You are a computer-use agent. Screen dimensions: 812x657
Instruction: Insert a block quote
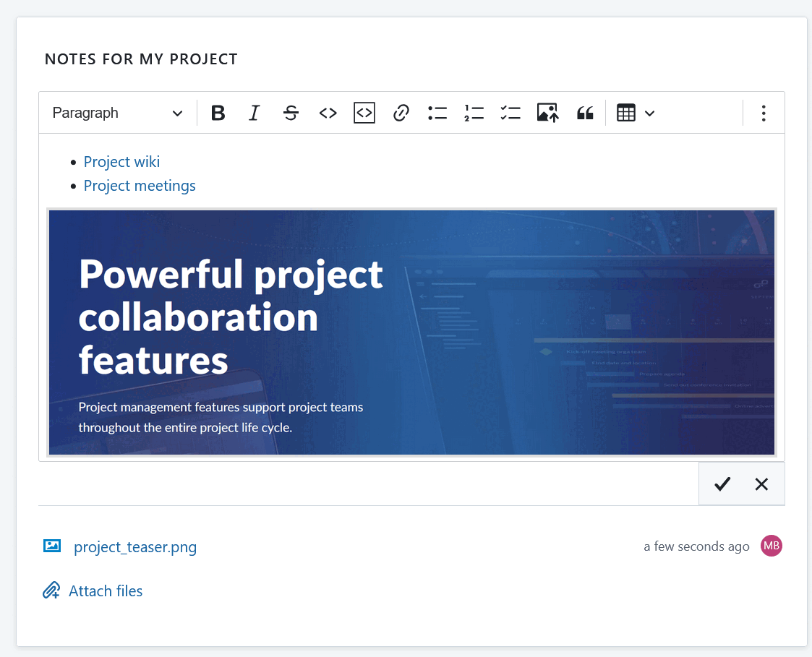click(584, 113)
